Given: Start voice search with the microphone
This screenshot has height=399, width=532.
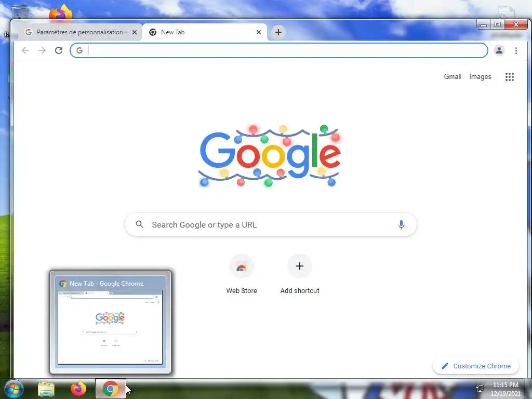Looking at the screenshot, I should (401, 224).
